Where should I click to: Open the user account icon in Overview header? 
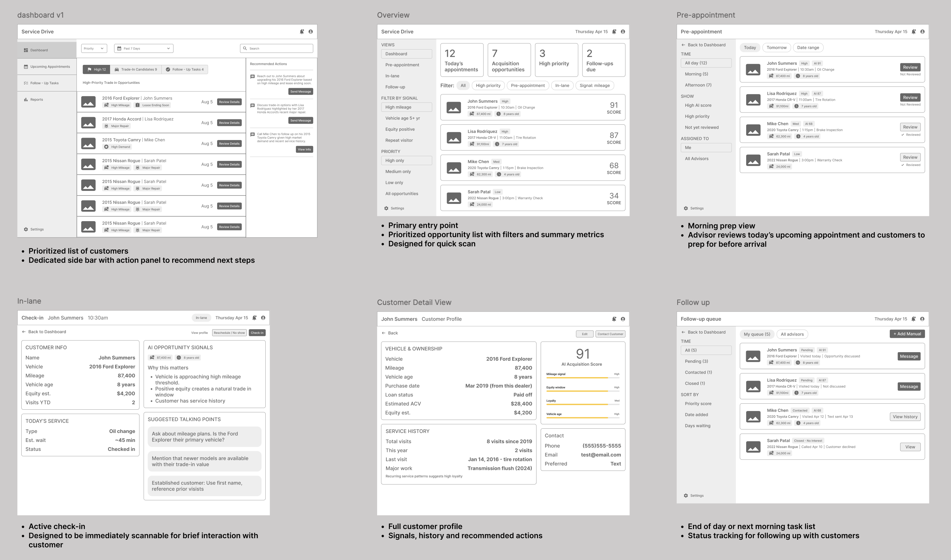623,32
